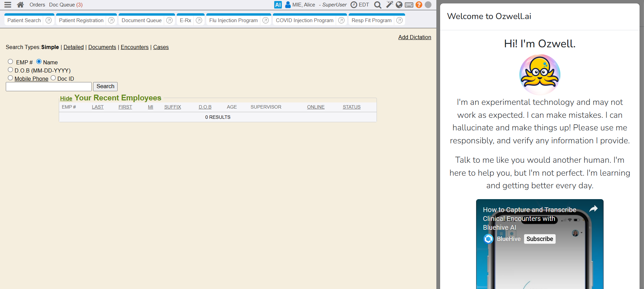
Task: Click the patient search text field
Action: [x=49, y=86]
